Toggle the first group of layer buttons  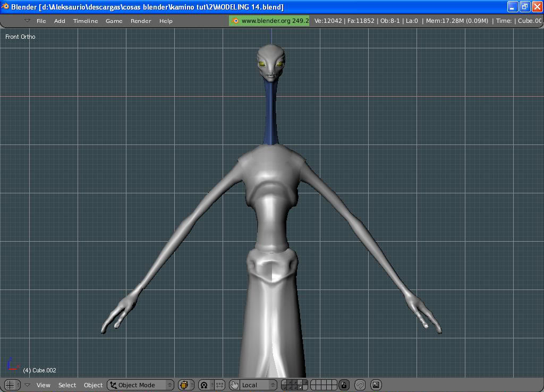tap(294, 385)
